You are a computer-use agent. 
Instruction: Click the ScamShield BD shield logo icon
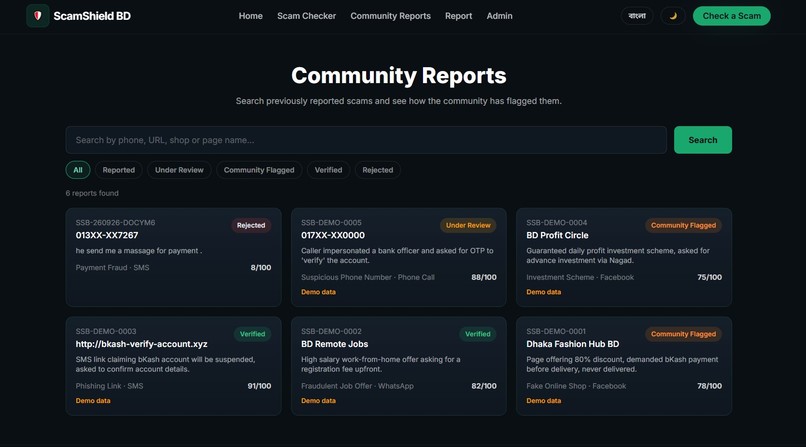pos(38,16)
